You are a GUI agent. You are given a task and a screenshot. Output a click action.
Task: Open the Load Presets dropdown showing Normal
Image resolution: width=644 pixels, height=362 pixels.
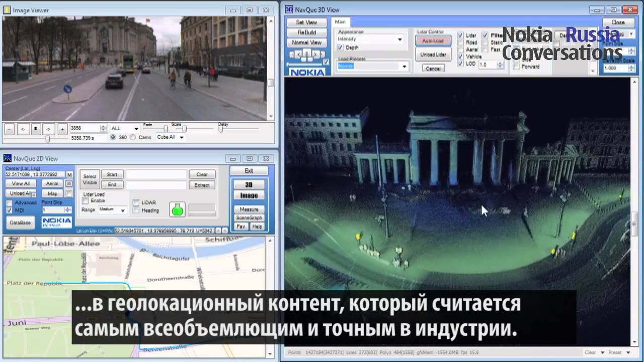(373, 66)
